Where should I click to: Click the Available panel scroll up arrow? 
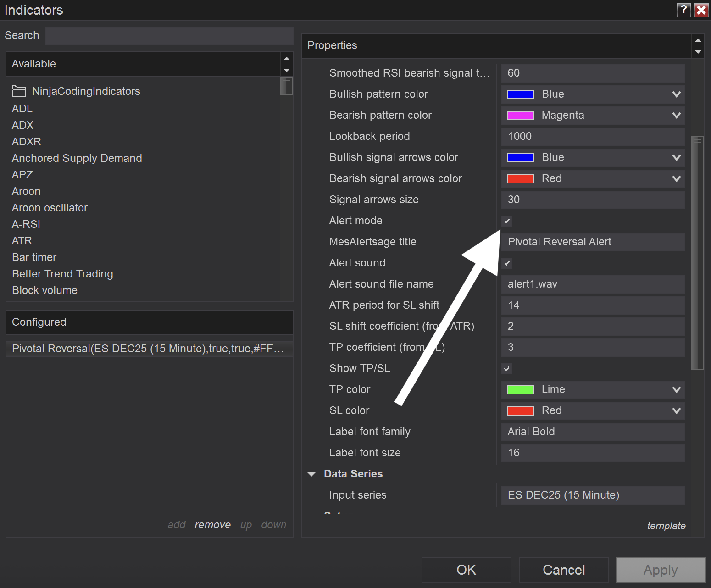click(x=287, y=59)
